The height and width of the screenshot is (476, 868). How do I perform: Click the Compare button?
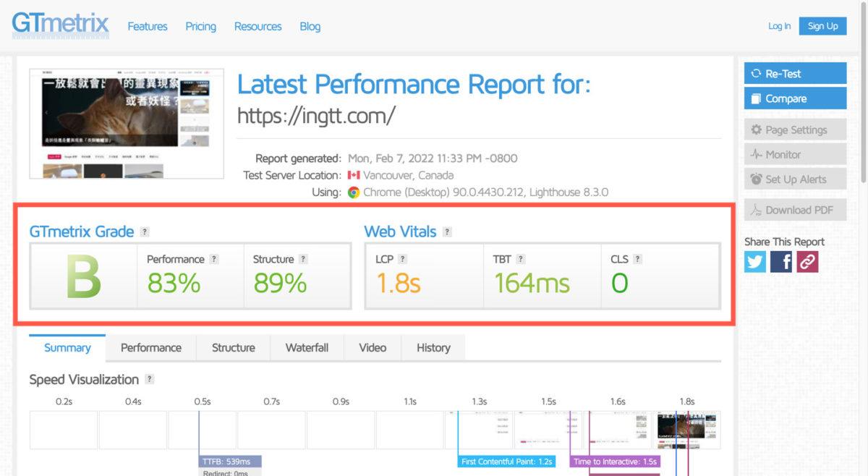point(795,98)
